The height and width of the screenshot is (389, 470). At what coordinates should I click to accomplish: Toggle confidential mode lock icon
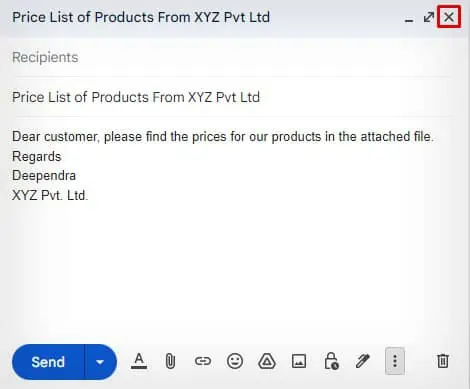point(331,361)
